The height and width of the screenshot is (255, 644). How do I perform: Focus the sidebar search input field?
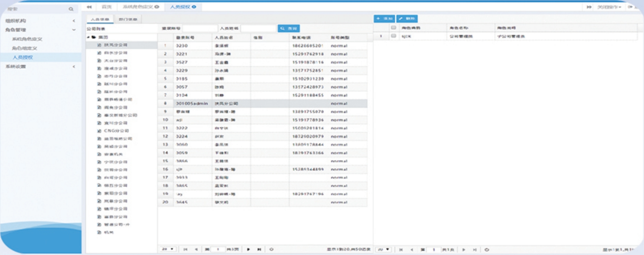pos(36,9)
